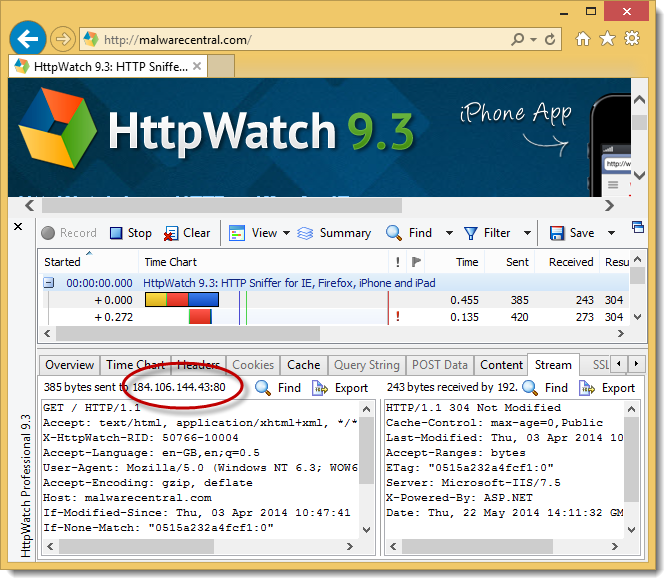Click the Host: malwarecentral.com header line
This screenshot has width=671, height=585.
(x=127, y=498)
